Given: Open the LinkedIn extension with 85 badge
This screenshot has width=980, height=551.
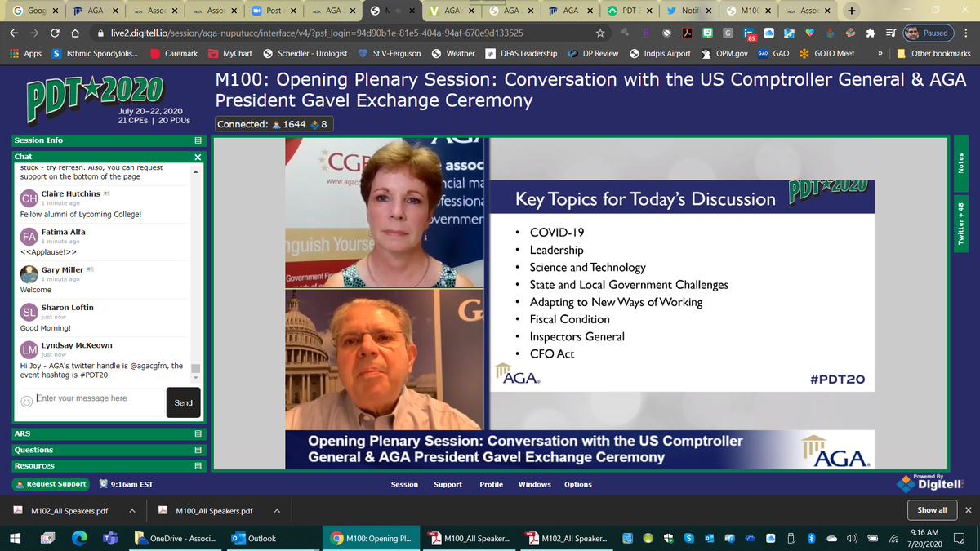Looking at the screenshot, I should pos(749,33).
